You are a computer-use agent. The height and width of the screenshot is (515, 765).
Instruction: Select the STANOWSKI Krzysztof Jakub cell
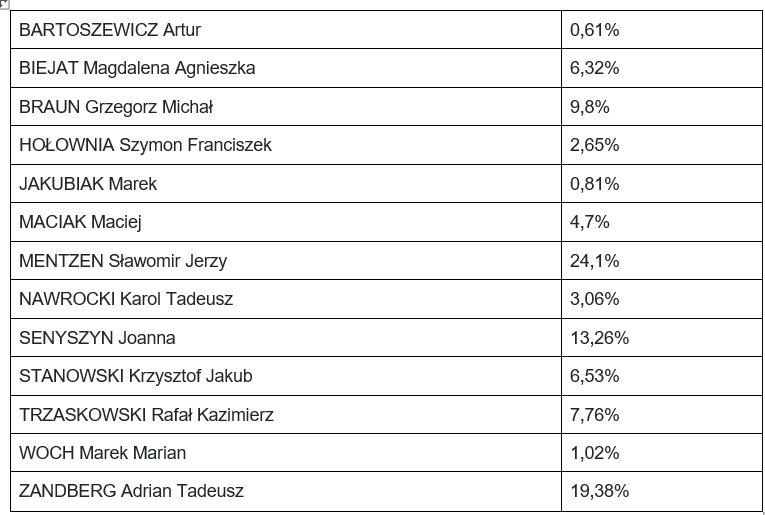tap(286, 376)
